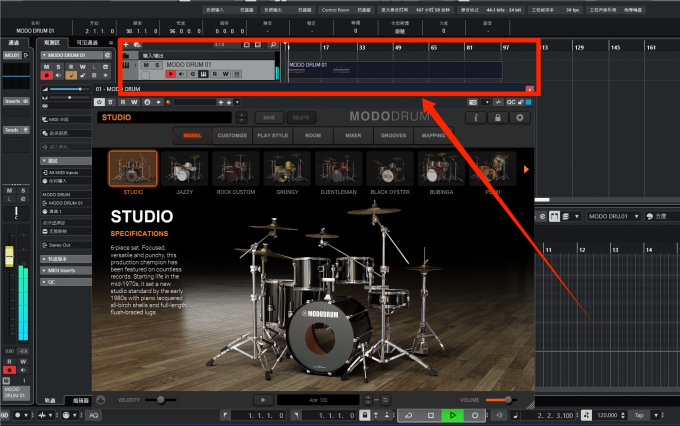Toggle the transport cycle loop button
Viewport: 680px width, 426px height.
pyautogui.click(x=409, y=415)
